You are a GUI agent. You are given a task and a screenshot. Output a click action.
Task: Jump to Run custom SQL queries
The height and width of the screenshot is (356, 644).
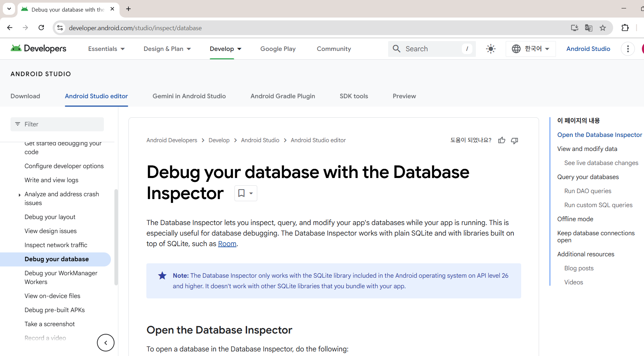(x=598, y=205)
